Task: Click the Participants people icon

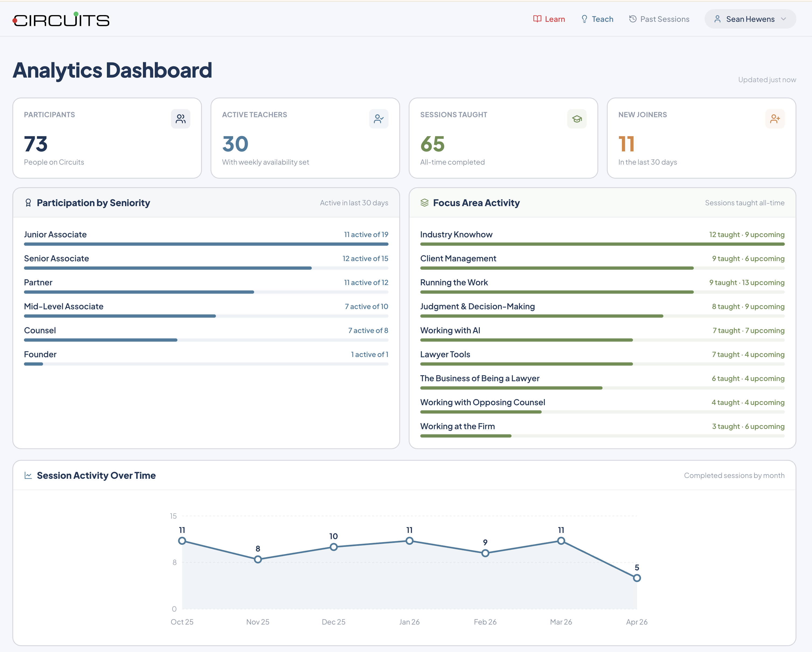Action: [180, 119]
